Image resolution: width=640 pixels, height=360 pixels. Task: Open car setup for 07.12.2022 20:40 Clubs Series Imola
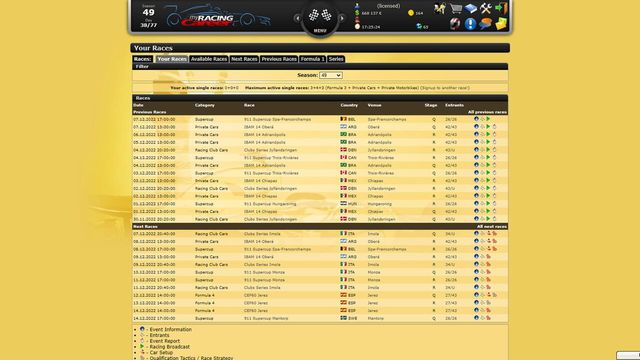(489, 234)
